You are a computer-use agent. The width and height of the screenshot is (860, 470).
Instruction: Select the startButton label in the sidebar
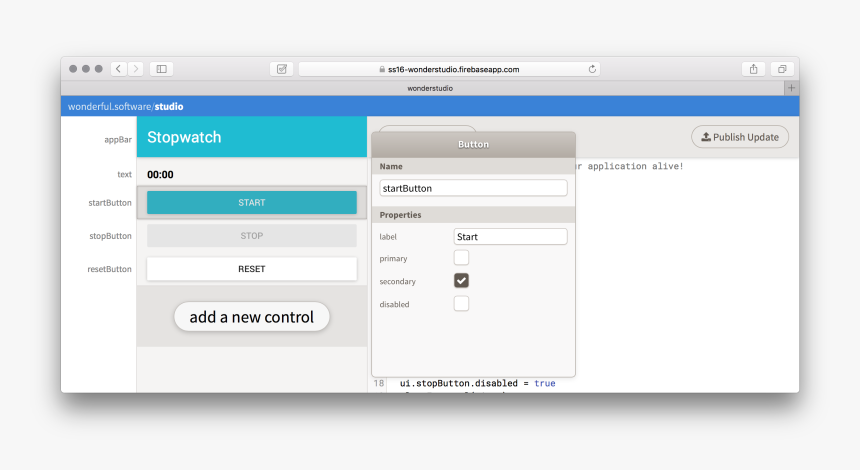coord(110,203)
